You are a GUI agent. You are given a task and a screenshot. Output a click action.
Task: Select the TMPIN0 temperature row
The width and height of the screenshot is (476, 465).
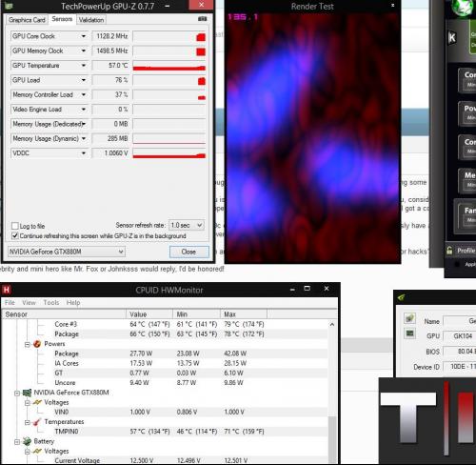click(165, 432)
